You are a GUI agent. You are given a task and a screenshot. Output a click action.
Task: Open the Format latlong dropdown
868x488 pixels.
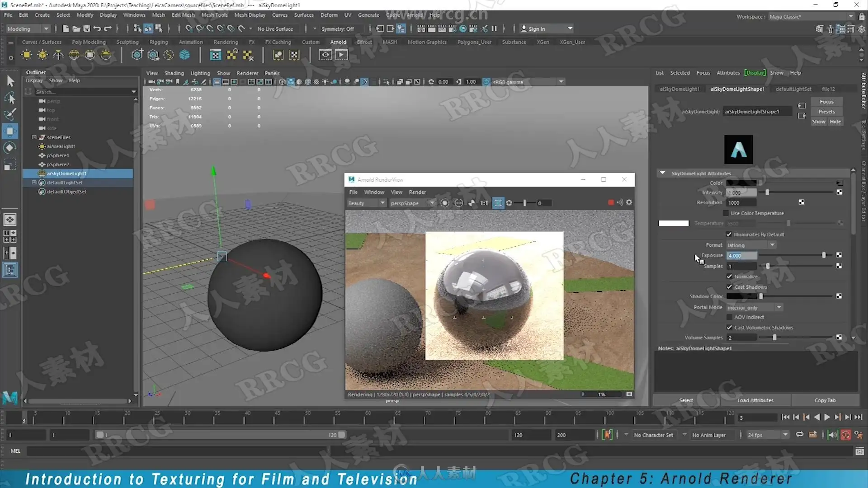(751, 245)
